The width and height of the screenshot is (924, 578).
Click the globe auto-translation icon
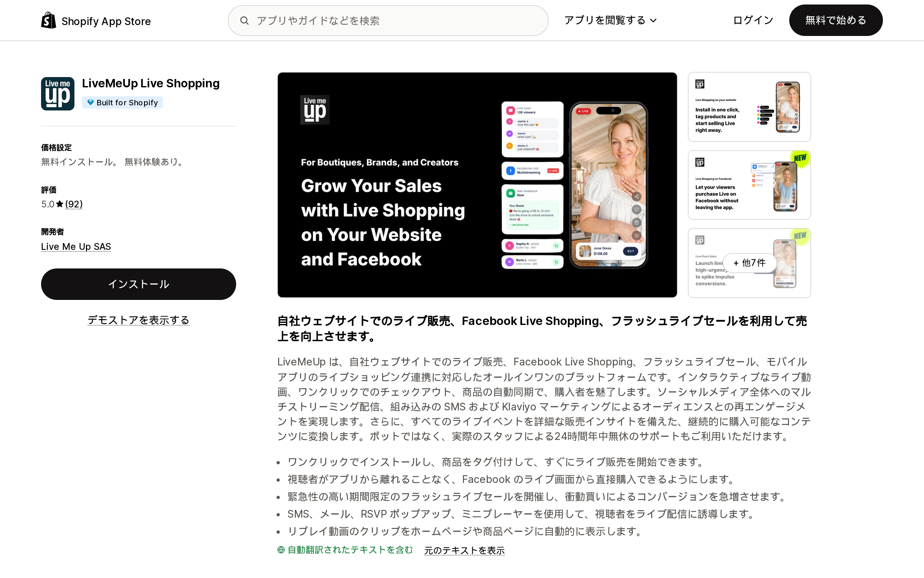[281, 550]
